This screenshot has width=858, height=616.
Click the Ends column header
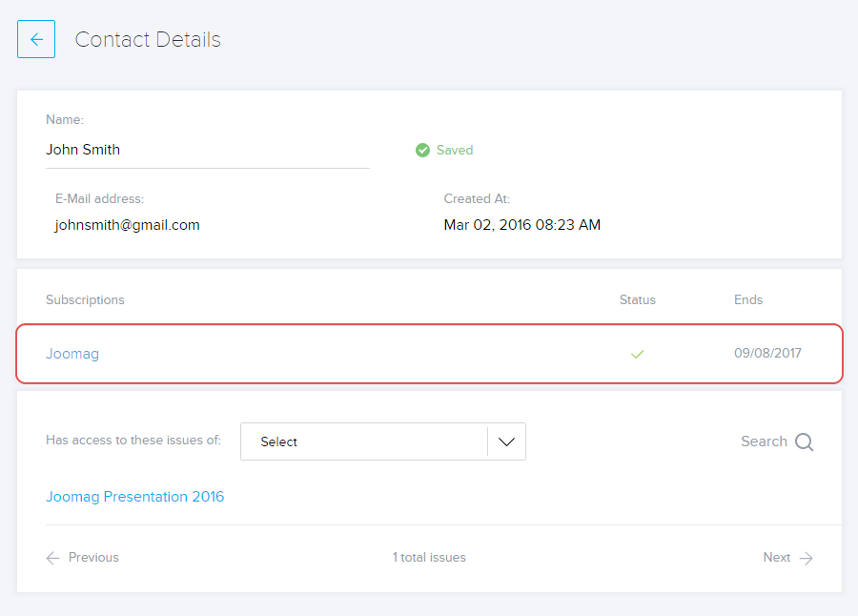click(x=748, y=299)
